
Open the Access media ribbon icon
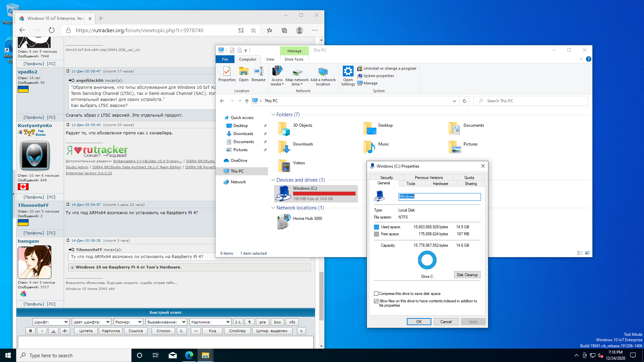(277, 76)
